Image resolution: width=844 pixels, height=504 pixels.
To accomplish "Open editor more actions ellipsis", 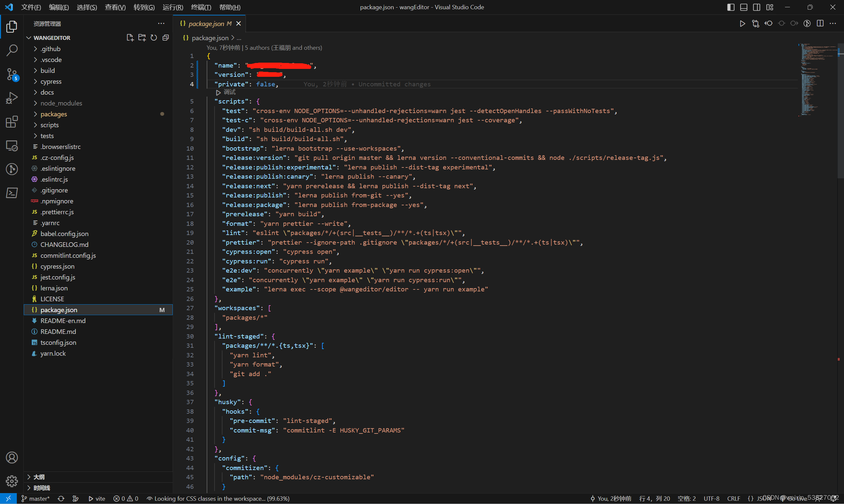I will (833, 23).
